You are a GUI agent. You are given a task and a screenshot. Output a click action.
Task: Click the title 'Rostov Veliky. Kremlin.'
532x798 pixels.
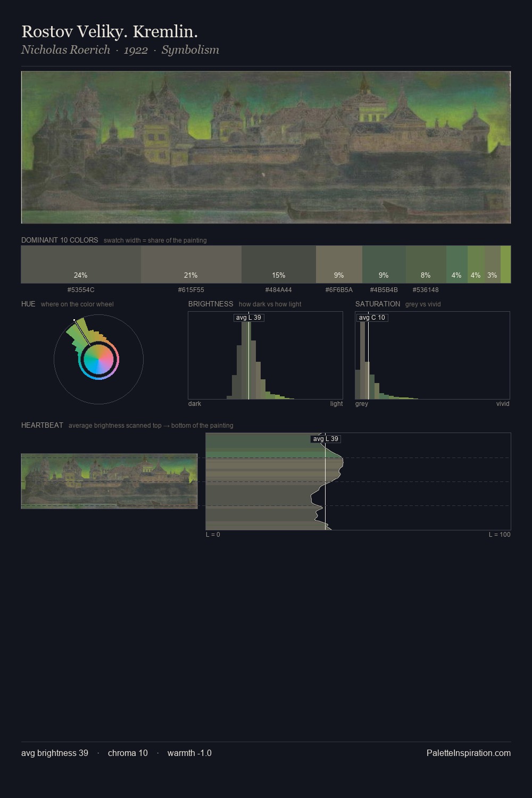(x=110, y=31)
